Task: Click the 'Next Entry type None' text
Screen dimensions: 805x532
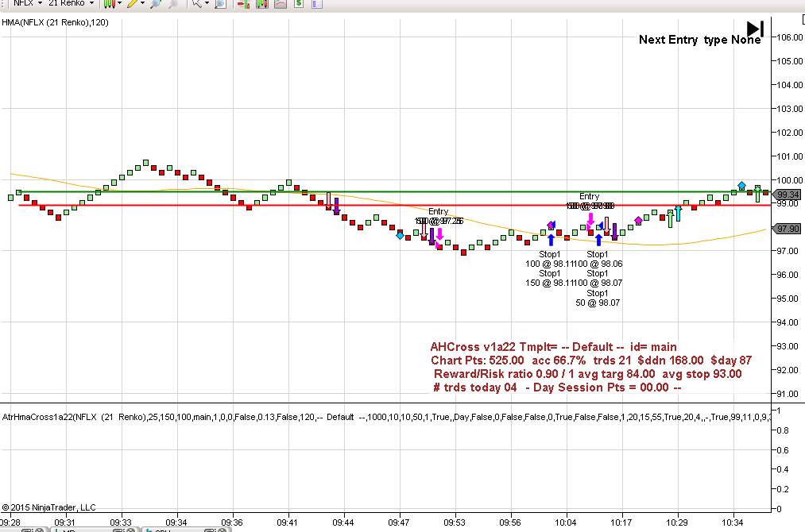Action: [699, 40]
